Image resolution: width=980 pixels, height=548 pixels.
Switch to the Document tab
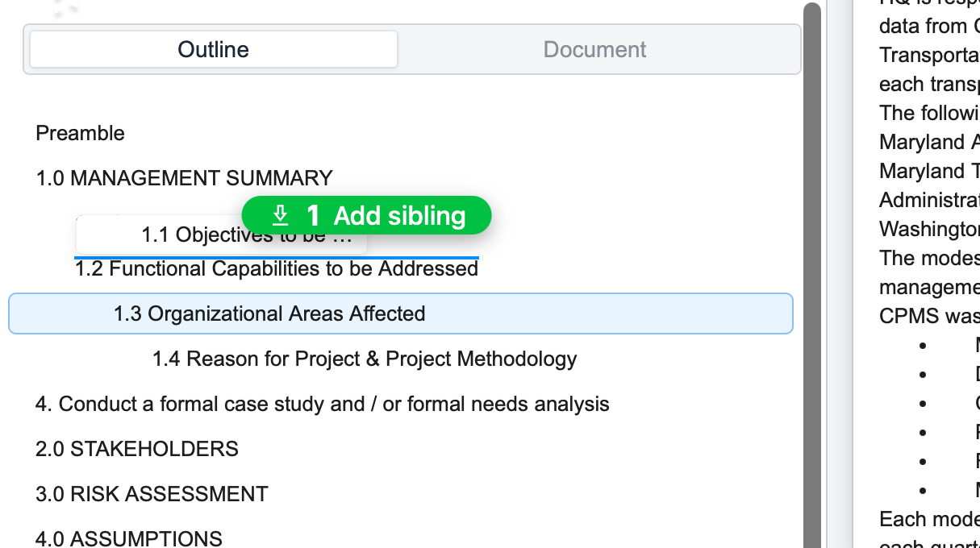[595, 49]
